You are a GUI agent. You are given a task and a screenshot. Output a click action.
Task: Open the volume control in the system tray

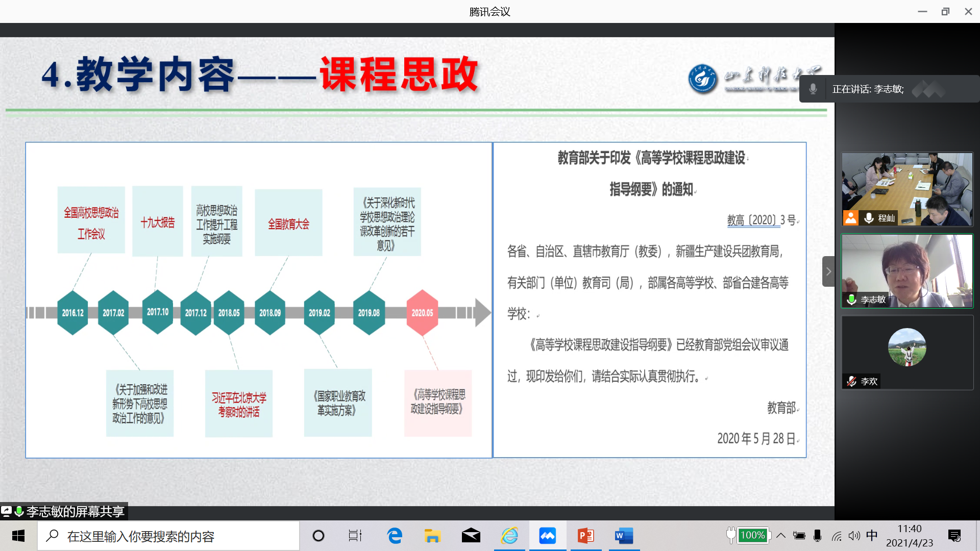pos(854,536)
